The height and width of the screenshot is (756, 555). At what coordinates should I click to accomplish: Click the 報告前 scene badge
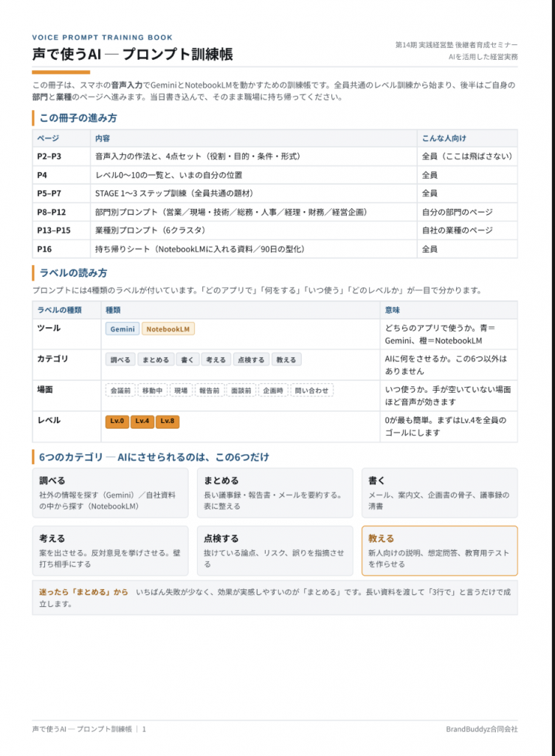209,391
